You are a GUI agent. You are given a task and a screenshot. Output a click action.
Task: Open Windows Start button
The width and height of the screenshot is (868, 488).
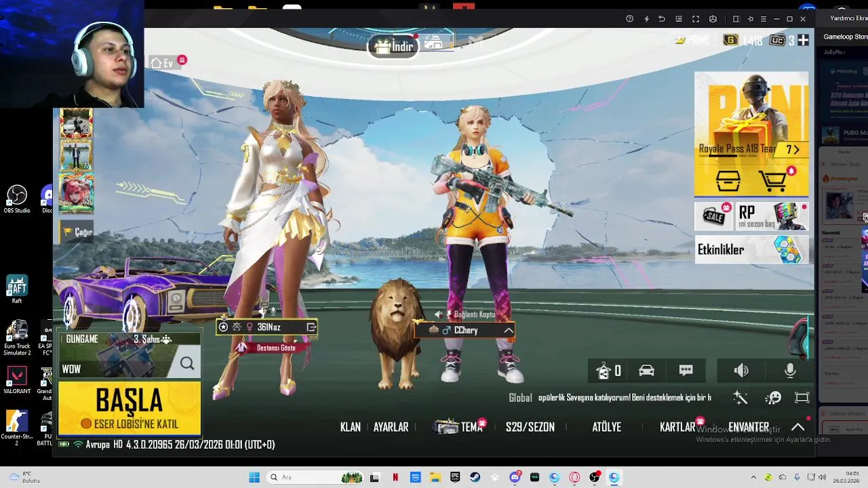254,477
